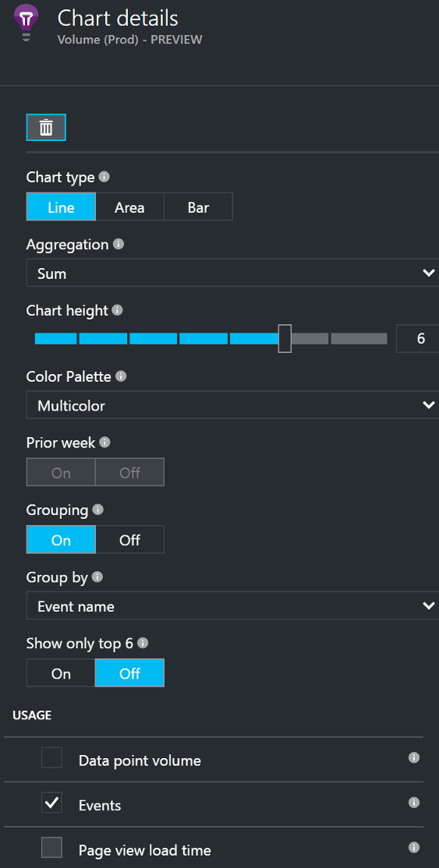439x868 pixels.
Task: Check the Data point volume checkbox
Action: pyautogui.click(x=51, y=758)
